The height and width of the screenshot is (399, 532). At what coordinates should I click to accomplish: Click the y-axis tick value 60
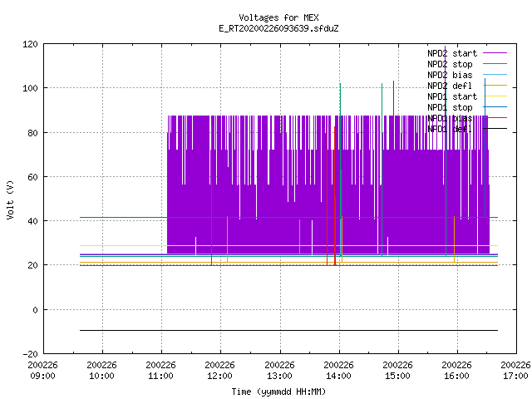[32, 177]
